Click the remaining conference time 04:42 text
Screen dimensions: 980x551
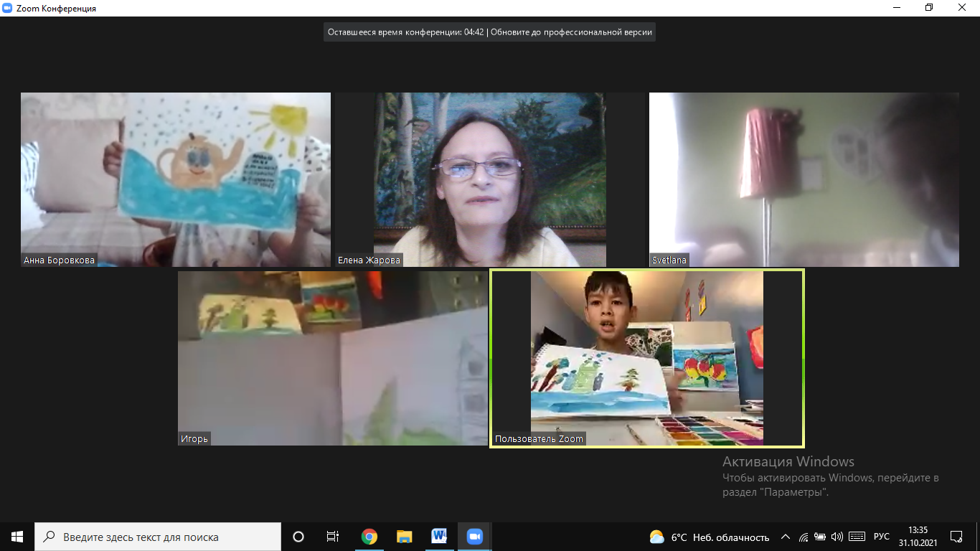click(405, 32)
